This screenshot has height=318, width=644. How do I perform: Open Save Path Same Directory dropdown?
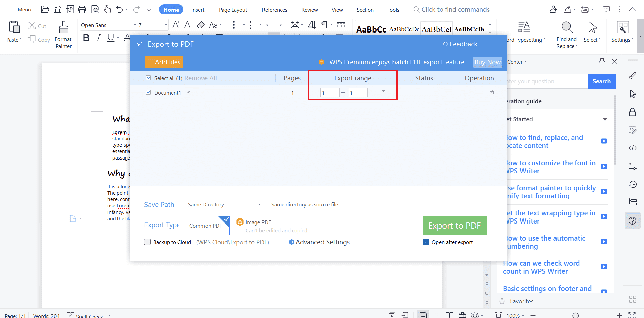coord(223,204)
